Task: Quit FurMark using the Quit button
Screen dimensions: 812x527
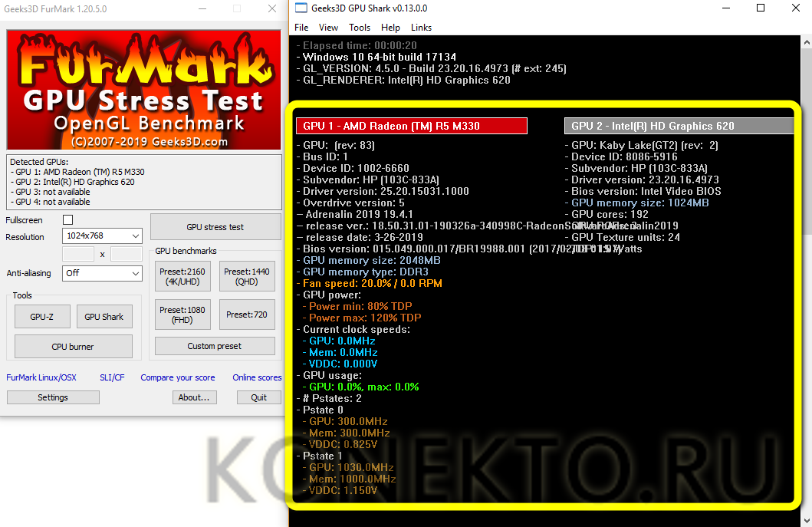Action: pos(259,397)
